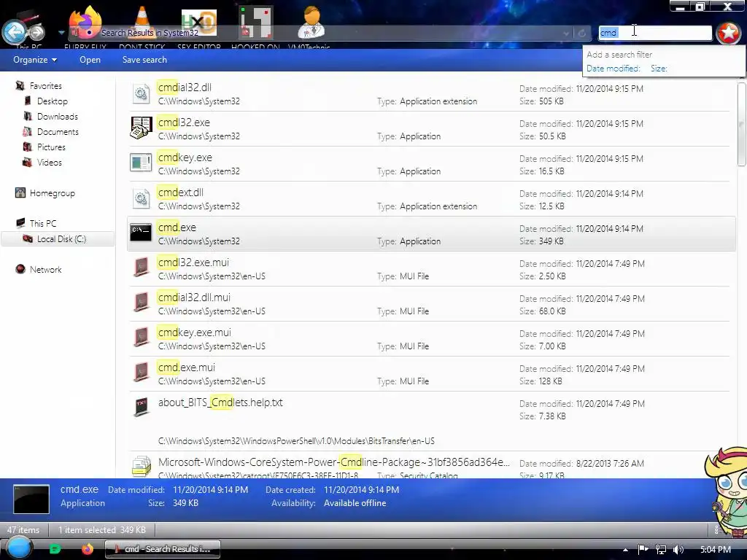Click Open in the command bar
This screenshot has width=747, height=560.
(x=90, y=60)
